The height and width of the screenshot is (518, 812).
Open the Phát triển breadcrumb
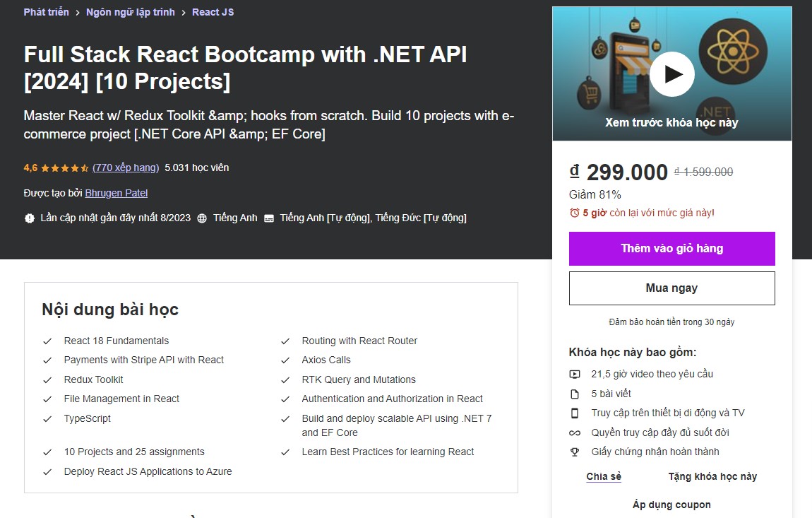pos(46,12)
